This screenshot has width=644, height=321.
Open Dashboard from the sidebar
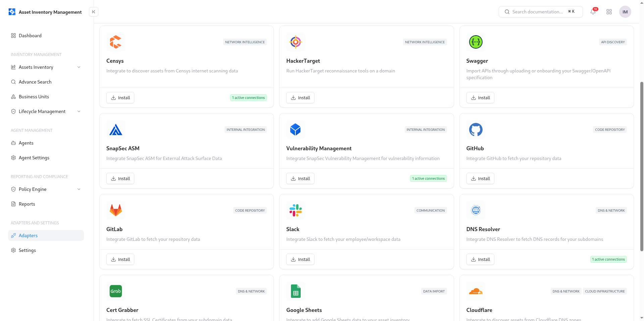click(x=30, y=36)
